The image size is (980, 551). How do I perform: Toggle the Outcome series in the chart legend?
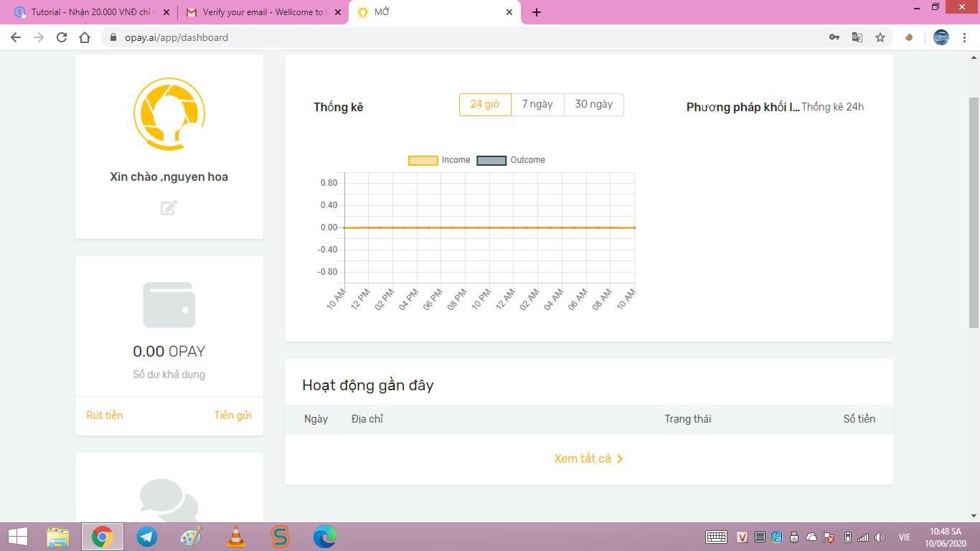point(511,160)
